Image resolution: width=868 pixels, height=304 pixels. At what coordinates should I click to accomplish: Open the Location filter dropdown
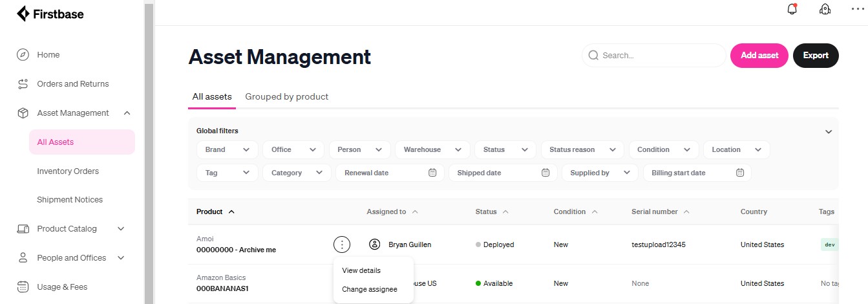click(737, 149)
